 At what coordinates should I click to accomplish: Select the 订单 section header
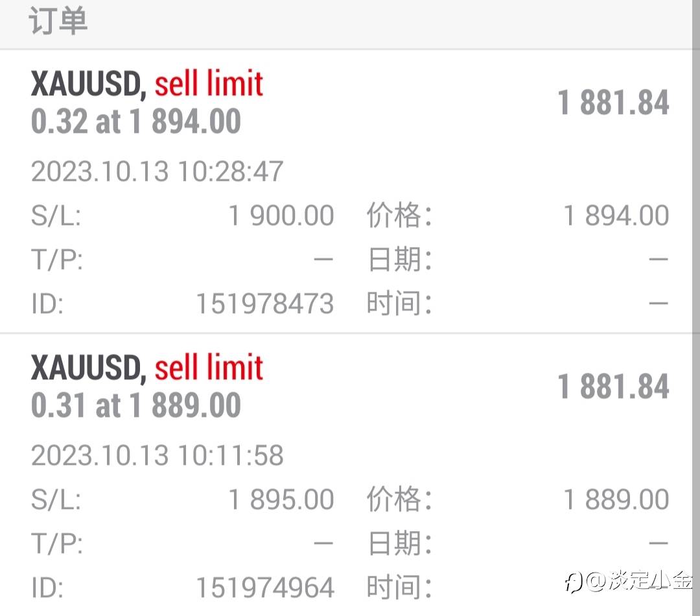pyautogui.click(x=58, y=23)
